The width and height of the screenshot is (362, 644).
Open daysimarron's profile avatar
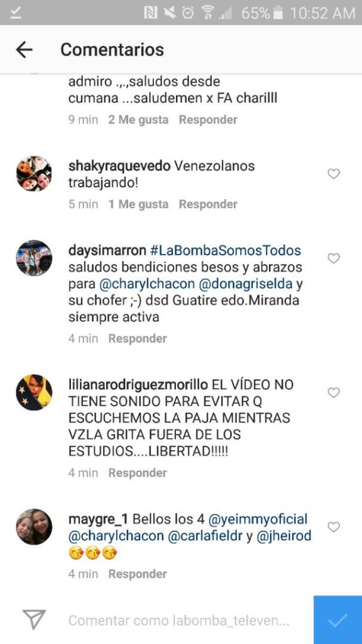pos(34,258)
